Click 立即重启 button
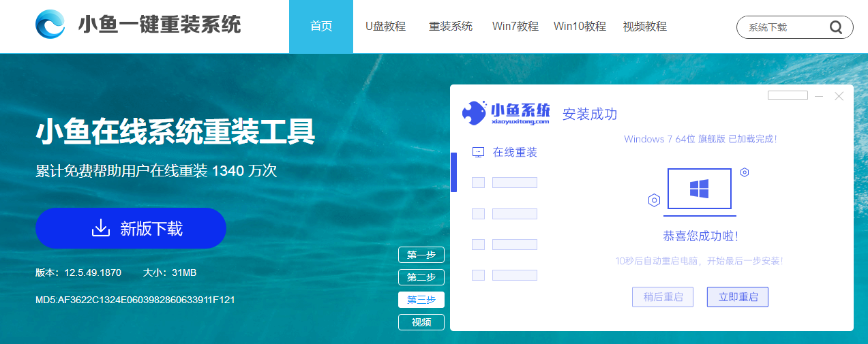The width and height of the screenshot is (868, 344). tap(738, 297)
